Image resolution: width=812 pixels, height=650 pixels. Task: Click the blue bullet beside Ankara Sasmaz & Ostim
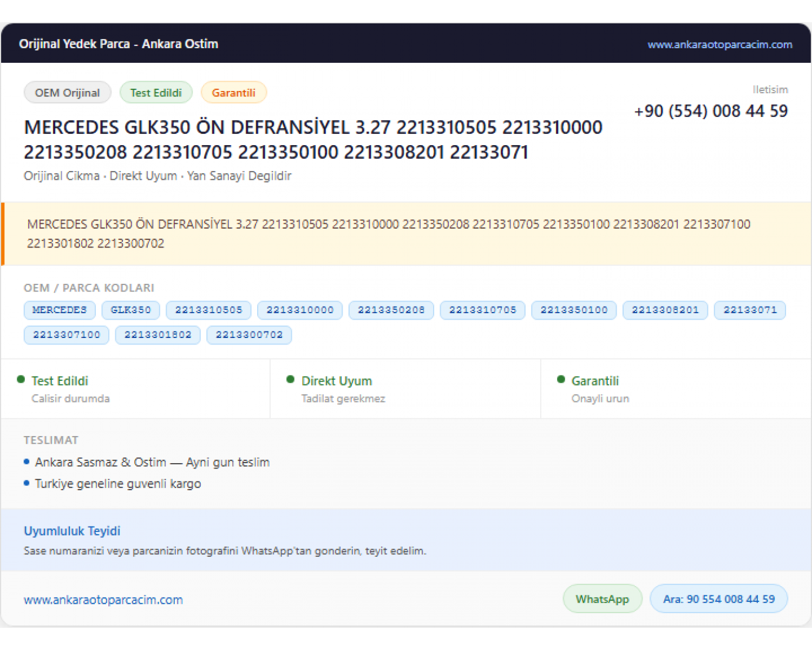pyautogui.click(x=27, y=462)
